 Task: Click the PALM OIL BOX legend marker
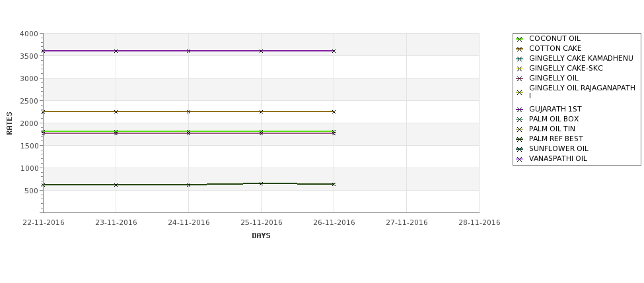click(x=519, y=119)
